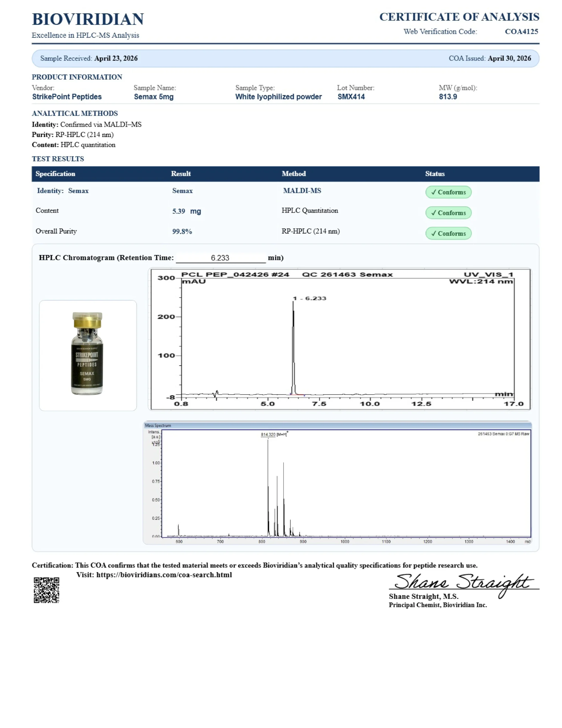562x728 pixels.
Task: Click the CERTIFICATE OF ANALYSIS title
Action: click(459, 17)
